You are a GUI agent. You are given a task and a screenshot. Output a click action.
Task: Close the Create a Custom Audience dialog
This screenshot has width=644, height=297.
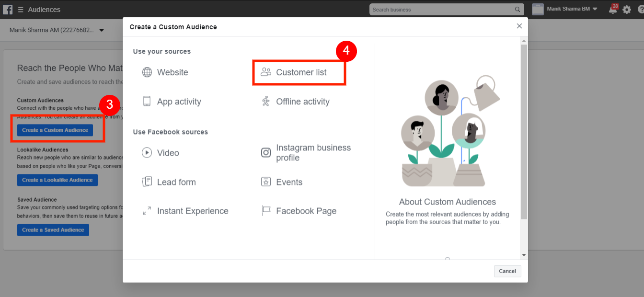[519, 26]
